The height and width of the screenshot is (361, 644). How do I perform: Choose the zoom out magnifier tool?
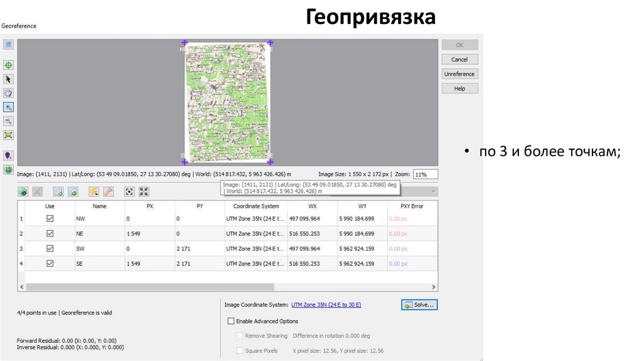pyautogui.click(x=8, y=121)
